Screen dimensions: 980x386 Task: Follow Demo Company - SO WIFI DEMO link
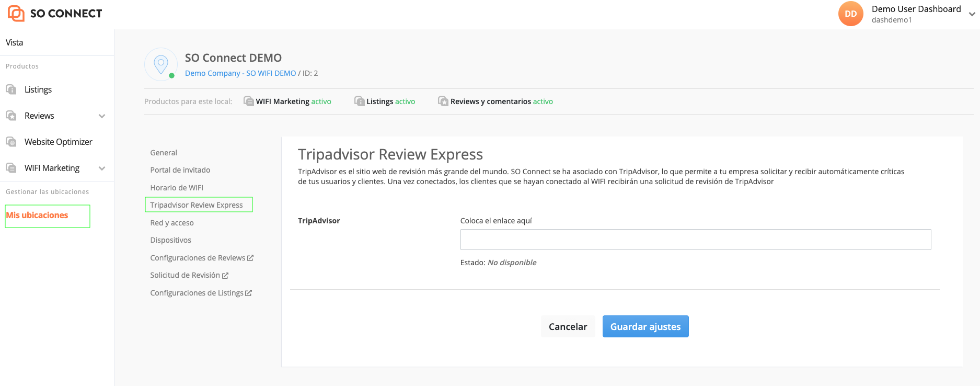coord(240,73)
